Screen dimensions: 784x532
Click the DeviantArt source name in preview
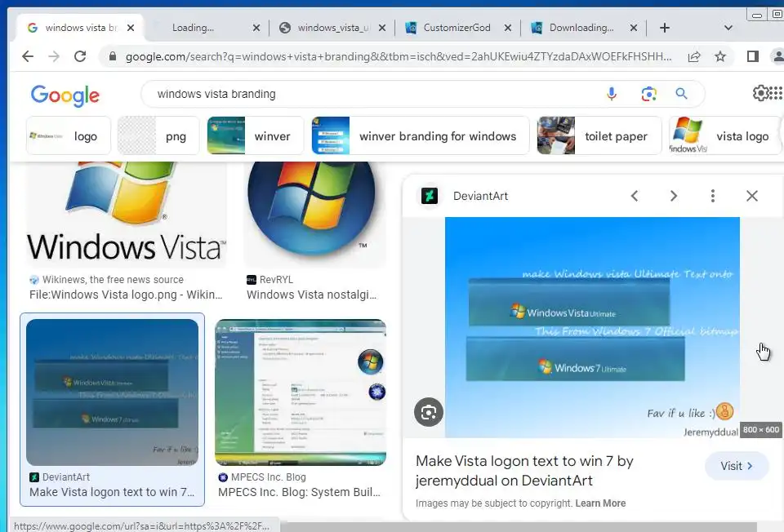tap(480, 196)
